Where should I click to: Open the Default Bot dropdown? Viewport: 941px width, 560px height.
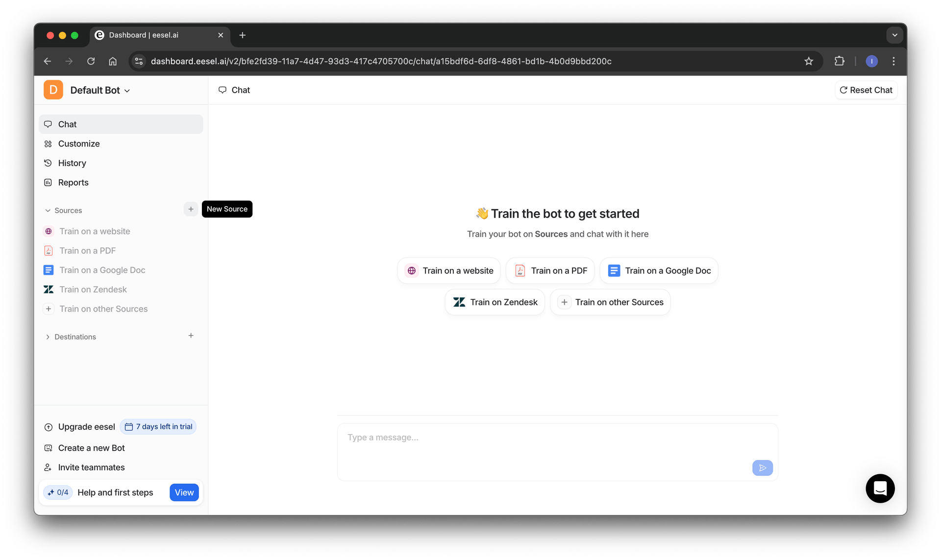point(100,90)
